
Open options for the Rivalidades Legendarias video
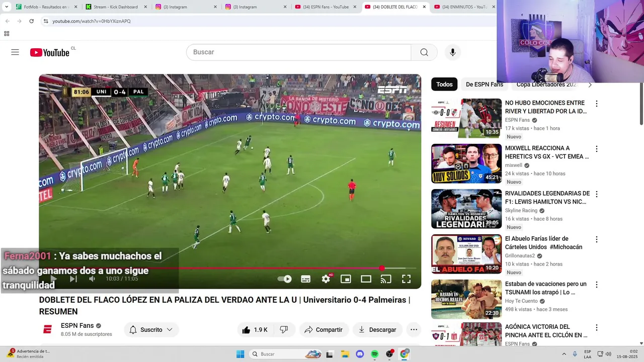597,194
